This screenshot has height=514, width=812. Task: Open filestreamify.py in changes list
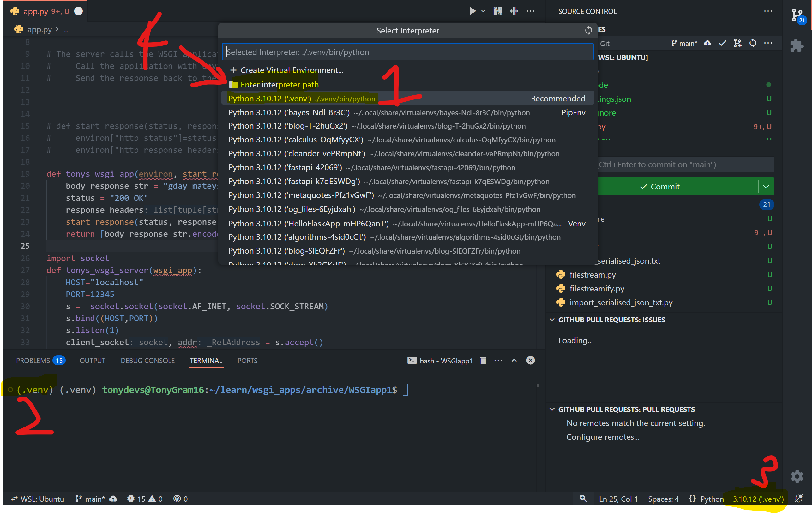(597, 289)
